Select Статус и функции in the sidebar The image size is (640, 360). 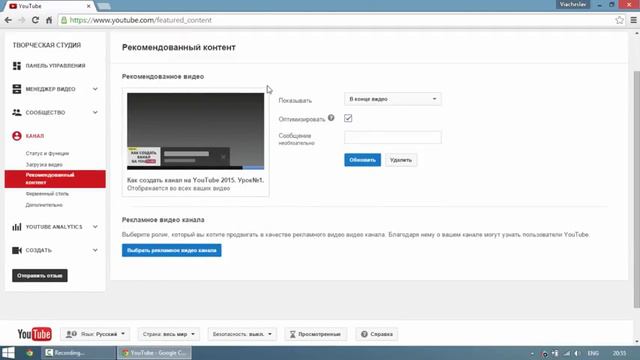pyautogui.click(x=47, y=153)
